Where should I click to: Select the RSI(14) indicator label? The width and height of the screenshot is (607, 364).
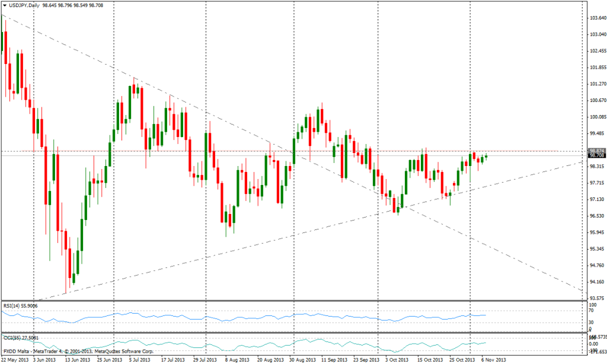coord(20,305)
